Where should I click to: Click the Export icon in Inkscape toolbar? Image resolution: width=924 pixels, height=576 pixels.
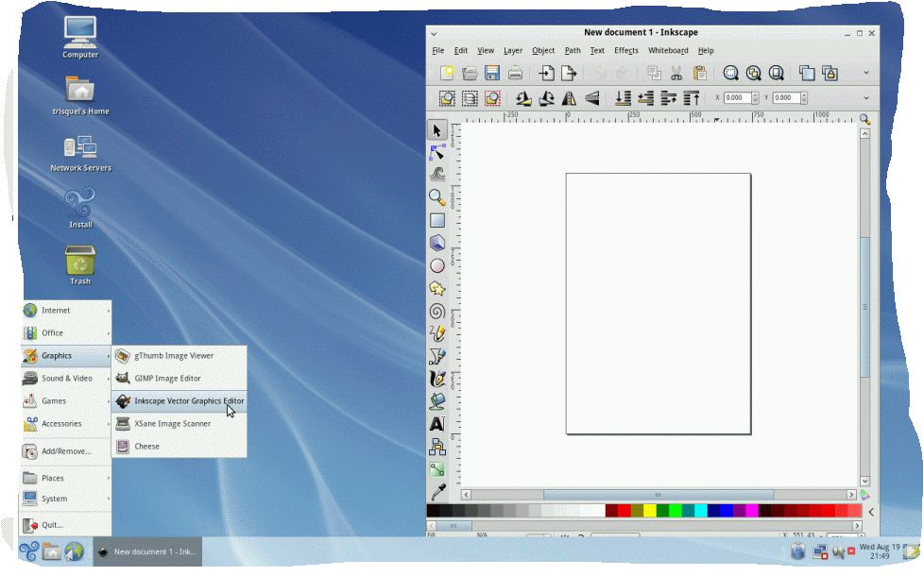click(x=569, y=73)
